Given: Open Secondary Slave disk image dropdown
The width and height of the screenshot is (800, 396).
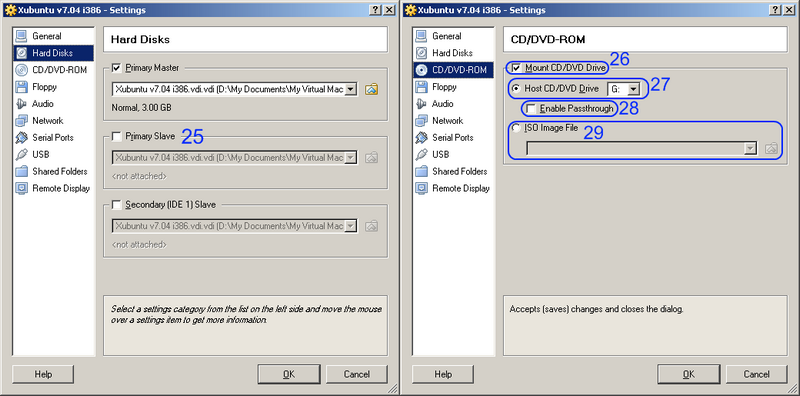Looking at the screenshot, I should click(351, 226).
